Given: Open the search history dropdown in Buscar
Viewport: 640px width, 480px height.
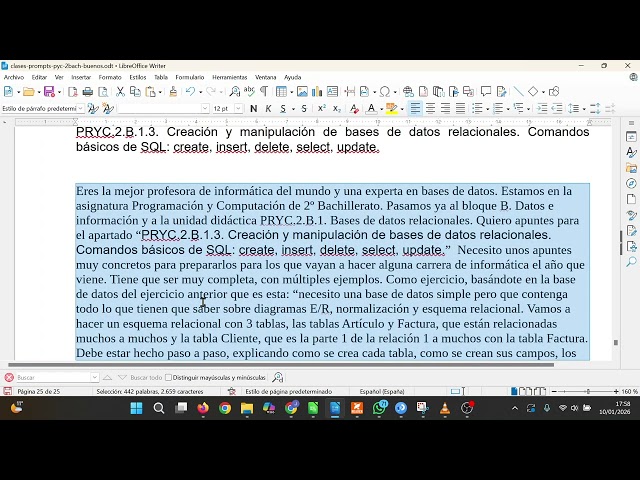Looking at the screenshot, I should (x=94, y=378).
